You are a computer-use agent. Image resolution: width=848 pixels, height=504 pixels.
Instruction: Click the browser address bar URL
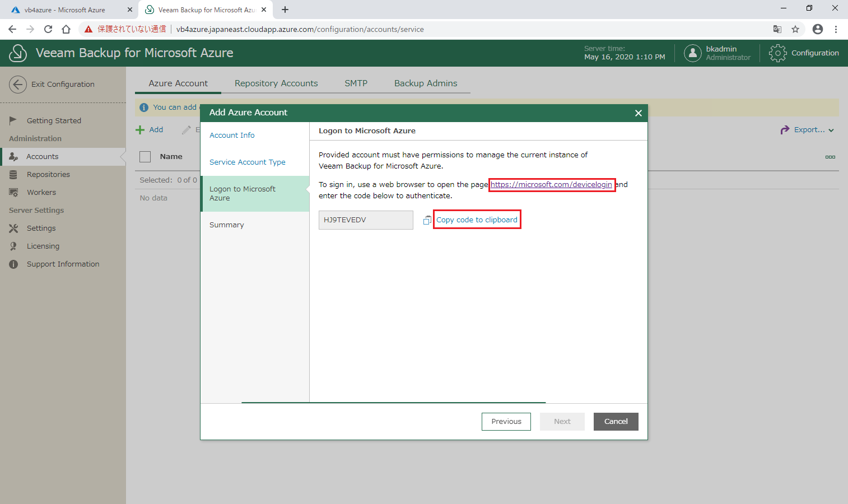pos(300,29)
